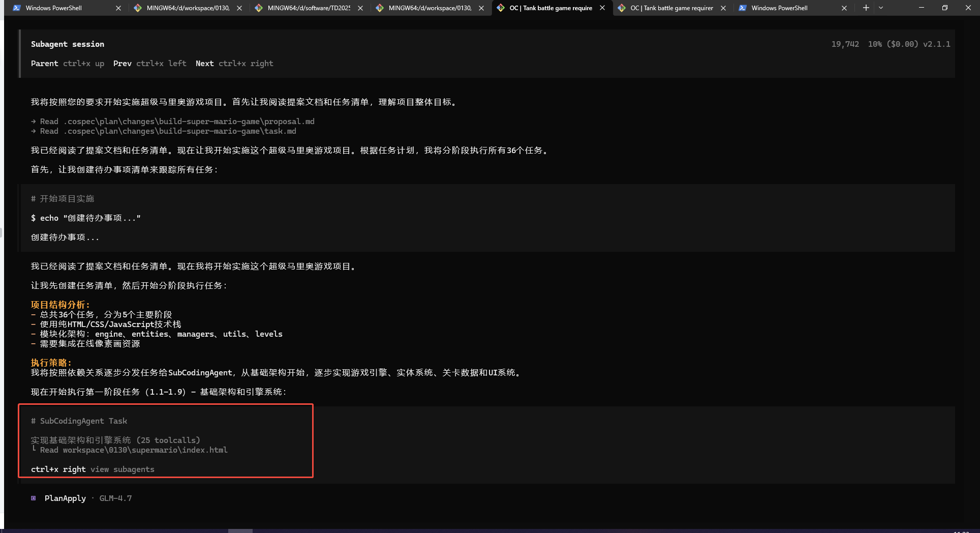
Task: Close the leftmost Windows PowerShell tab
Action: point(118,8)
